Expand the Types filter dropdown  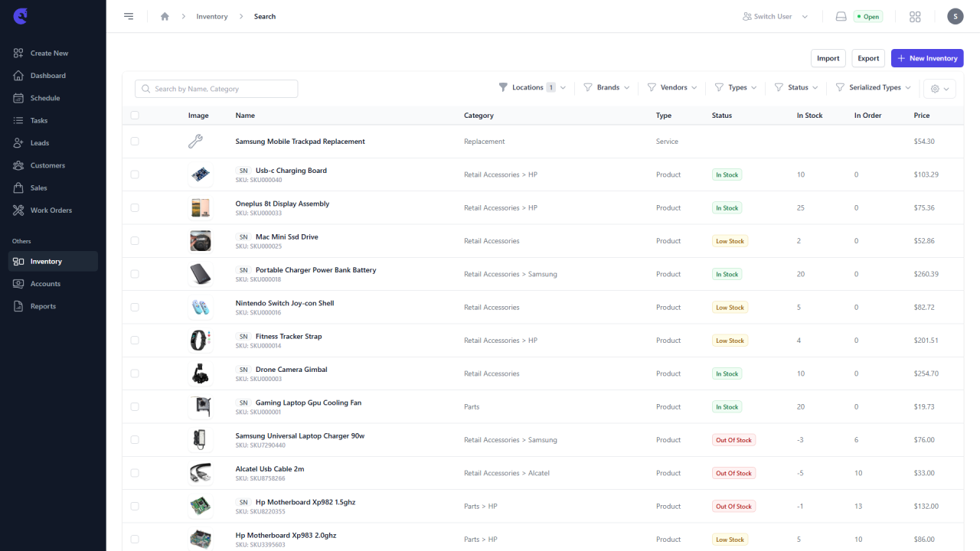click(736, 87)
